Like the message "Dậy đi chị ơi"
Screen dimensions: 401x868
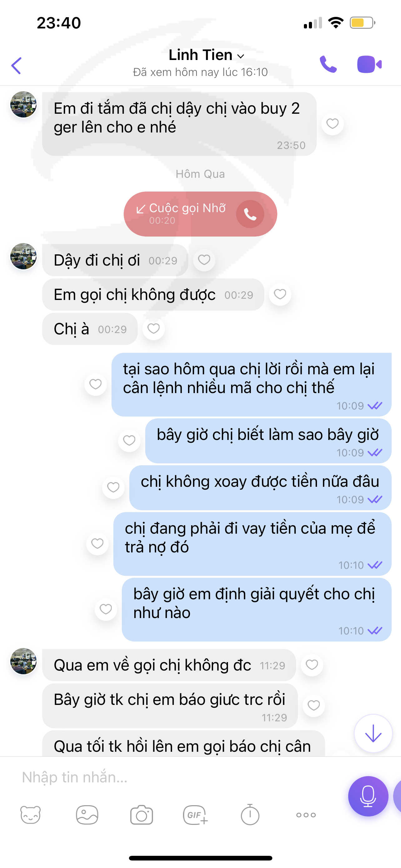pyautogui.click(x=204, y=260)
